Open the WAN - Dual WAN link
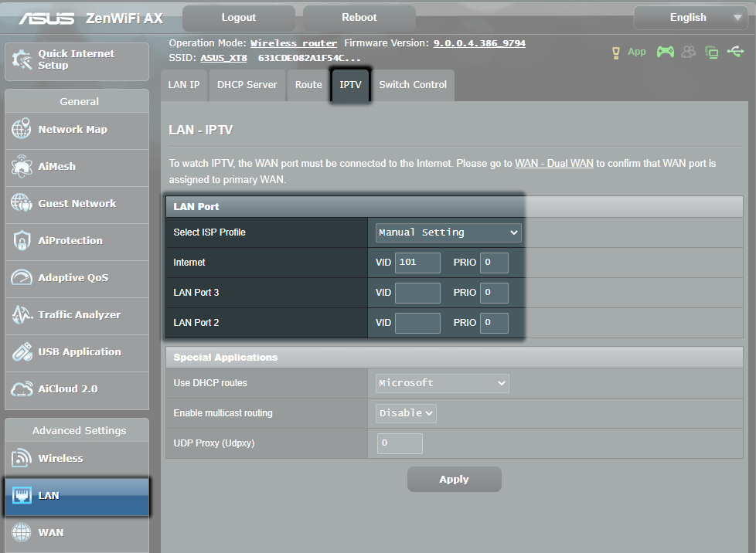This screenshot has height=553, width=756. pos(554,163)
